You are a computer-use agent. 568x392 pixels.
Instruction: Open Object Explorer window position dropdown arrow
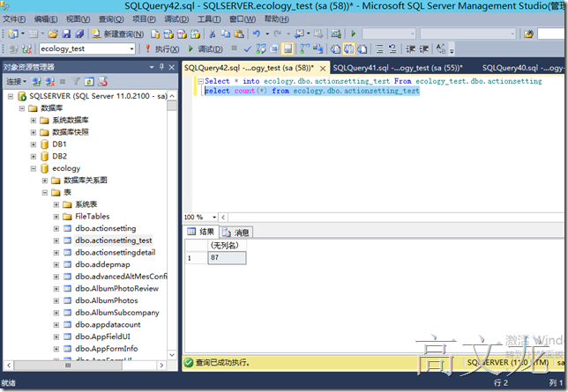click(152, 67)
